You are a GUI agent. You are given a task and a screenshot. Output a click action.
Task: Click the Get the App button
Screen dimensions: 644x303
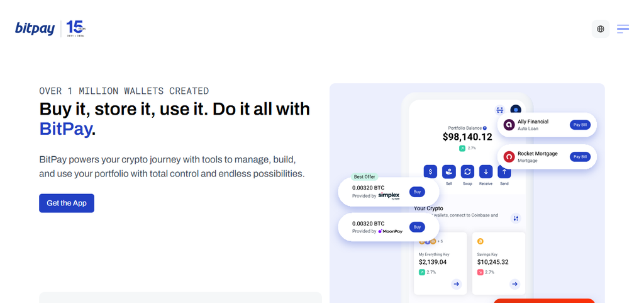67,203
